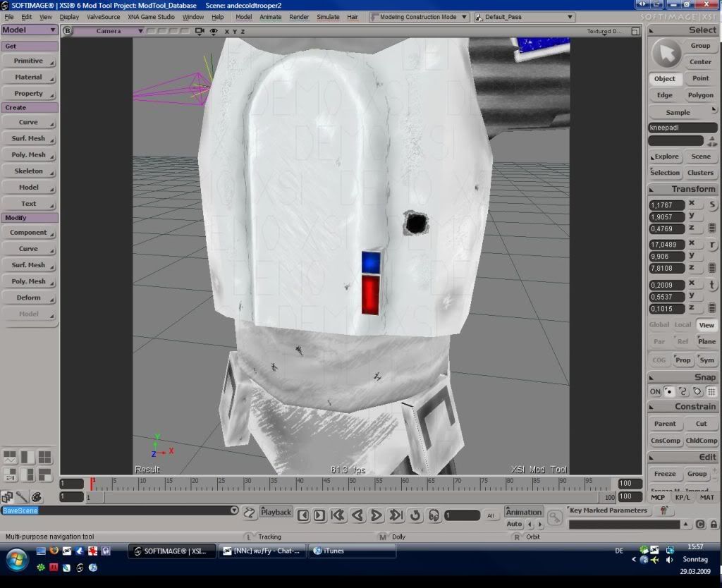Click the C icon beside the lock
This screenshot has height=588, width=722.
pos(700,524)
